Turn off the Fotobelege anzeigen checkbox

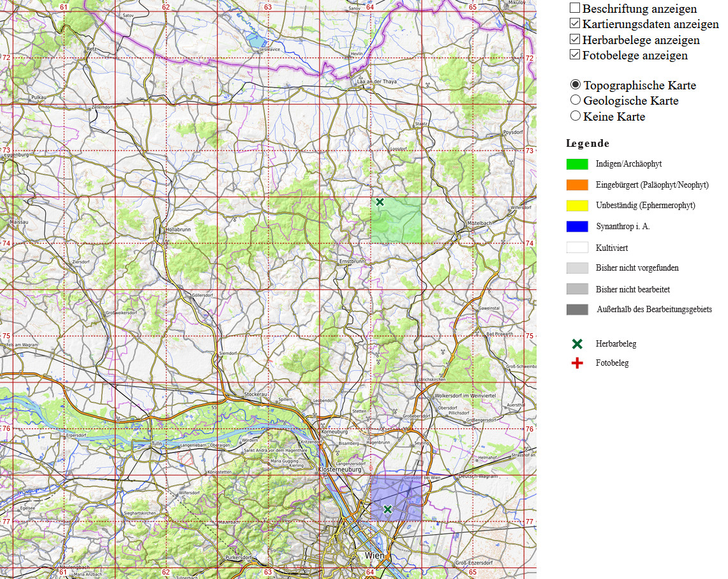(575, 54)
